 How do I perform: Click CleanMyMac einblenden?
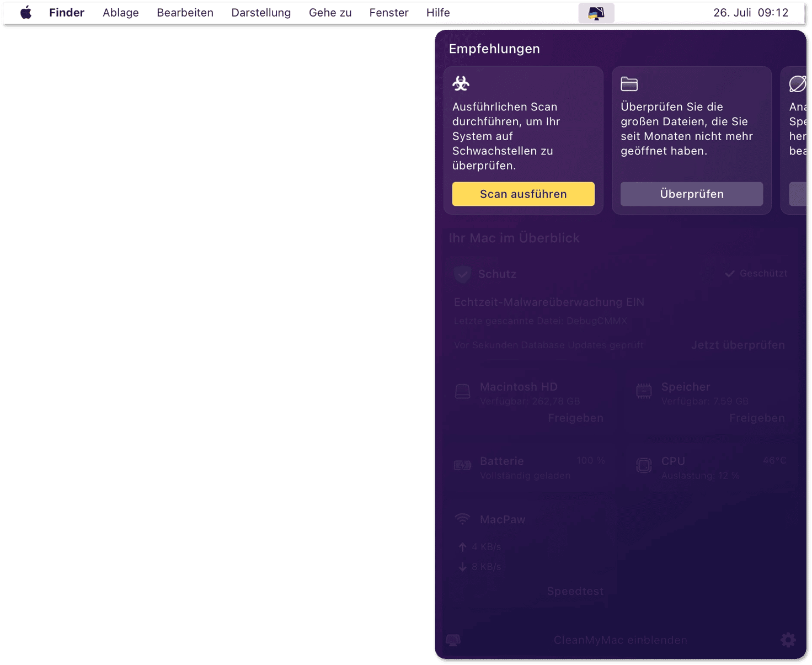pos(621,640)
